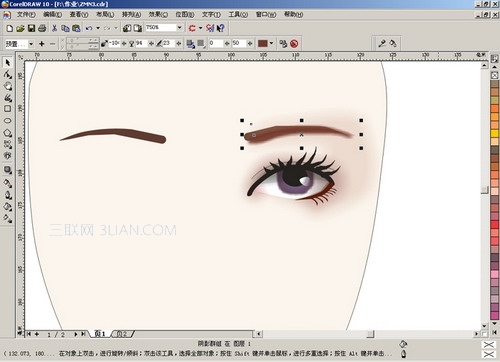
Task: Open the 编辑 (Edit) menu
Action: pos(52,14)
